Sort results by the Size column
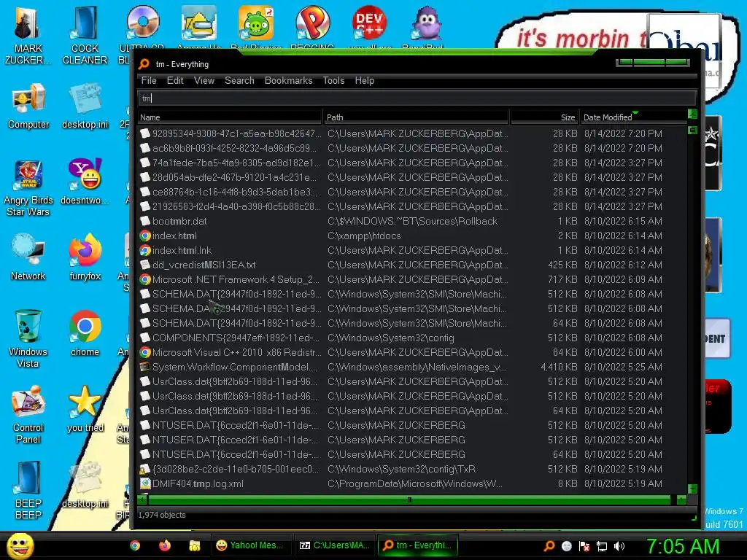This screenshot has width=747, height=560. pos(544,117)
